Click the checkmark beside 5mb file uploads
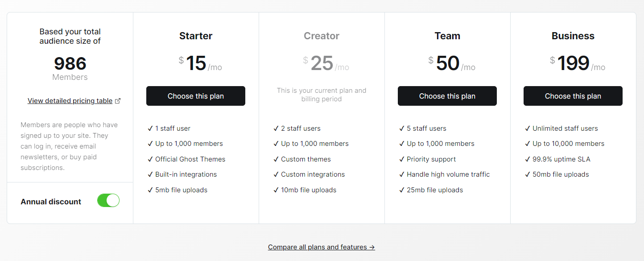This screenshot has height=261, width=644. 150,190
